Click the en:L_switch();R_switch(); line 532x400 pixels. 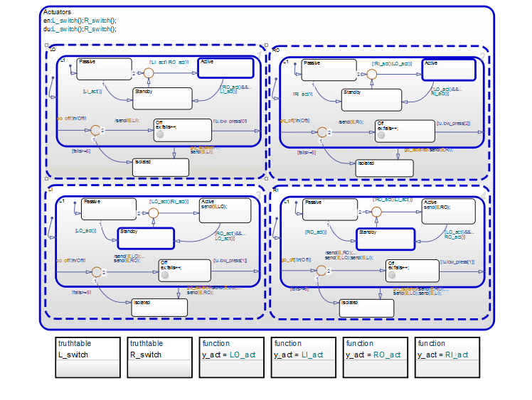pos(80,21)
